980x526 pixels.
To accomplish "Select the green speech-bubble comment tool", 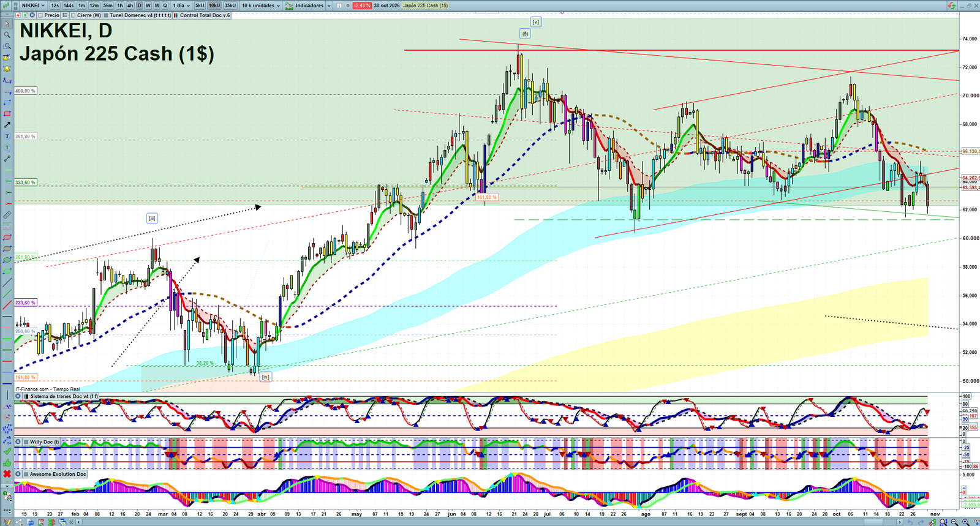I will click(7, 148).
